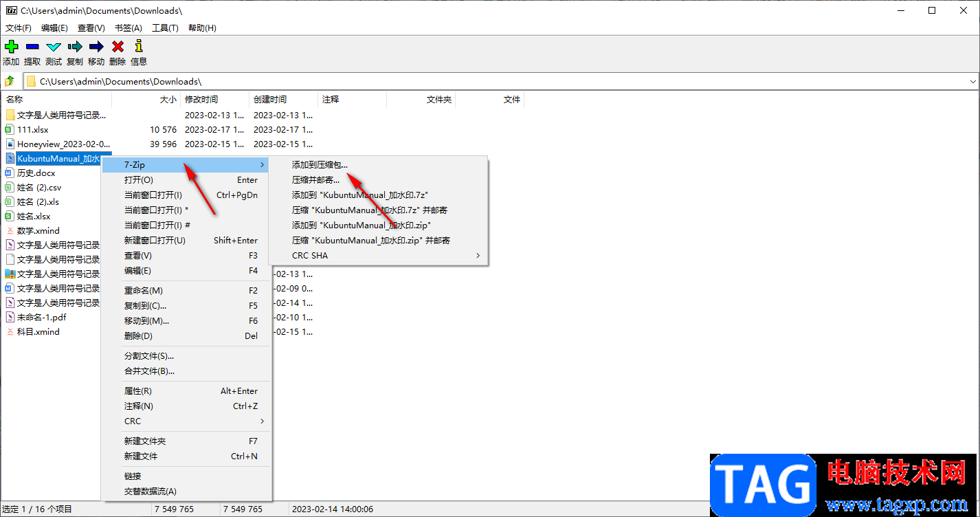Click the Test (测试) toolbar icon
Viewport: 980px width, 517px height.
tap(54, 47)
